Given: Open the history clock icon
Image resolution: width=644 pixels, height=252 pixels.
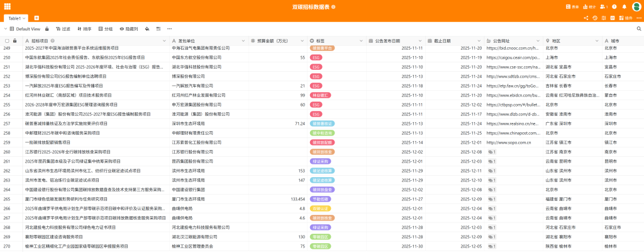Looking at the screenshot, I should pyautogui.click(x=595, y=18).
